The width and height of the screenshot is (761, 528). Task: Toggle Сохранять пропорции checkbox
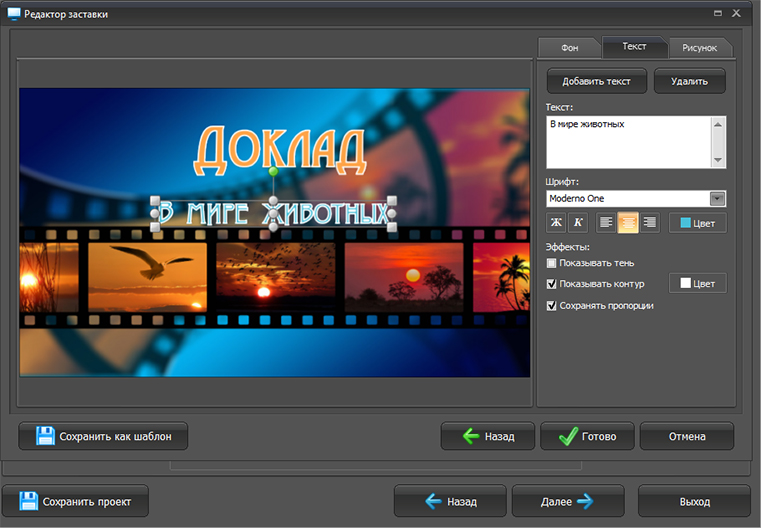pyautogui.click(x=552, y=305)
